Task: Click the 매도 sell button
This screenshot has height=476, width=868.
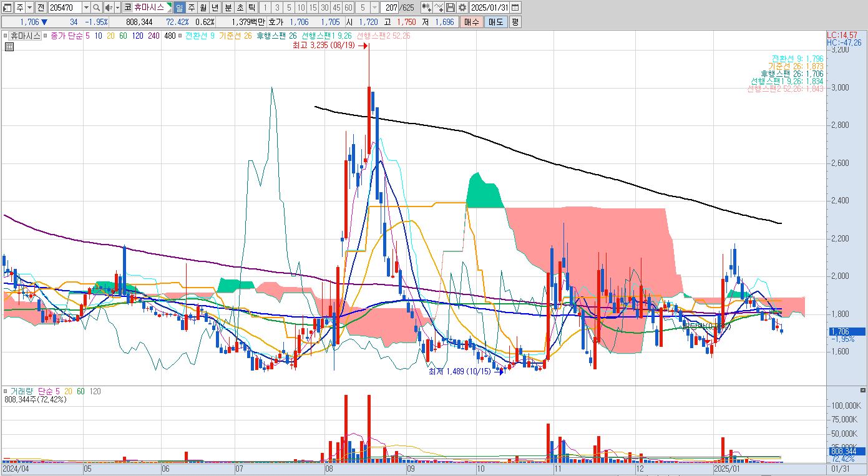Action: [495, 22]
